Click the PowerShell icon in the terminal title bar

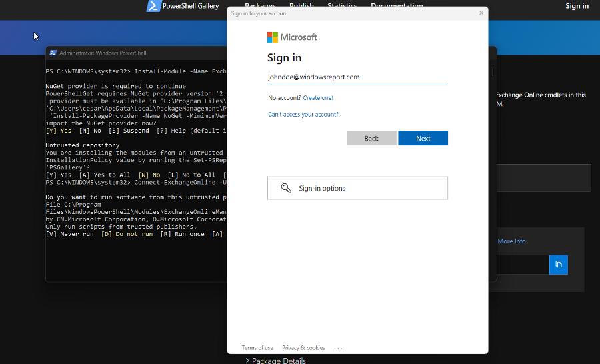(x=53, y=53)
